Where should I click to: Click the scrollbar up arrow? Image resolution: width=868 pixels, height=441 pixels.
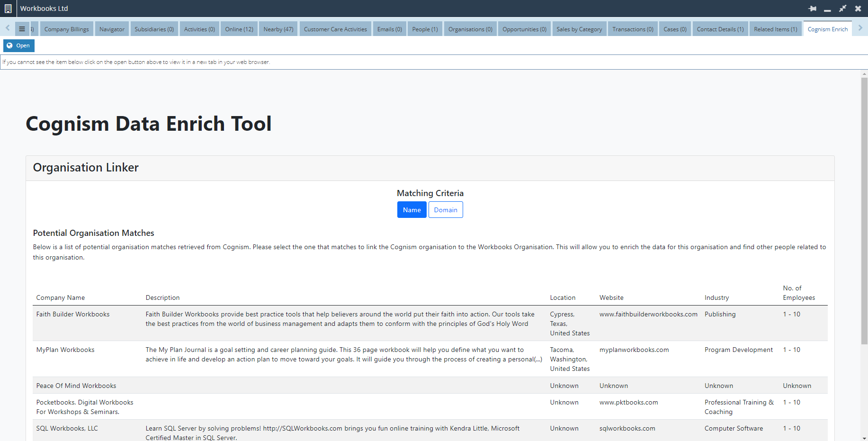(864, 74)
